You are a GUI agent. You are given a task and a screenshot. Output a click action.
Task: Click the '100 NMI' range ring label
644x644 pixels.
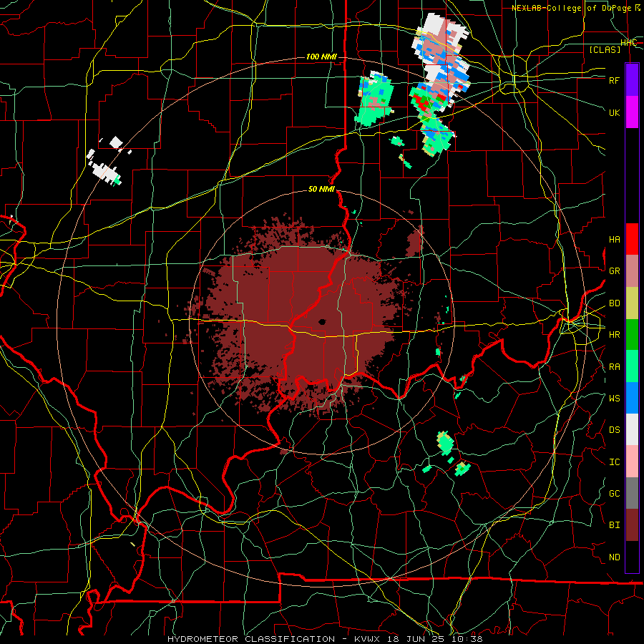pyautogui.click(x=321, y=57)
